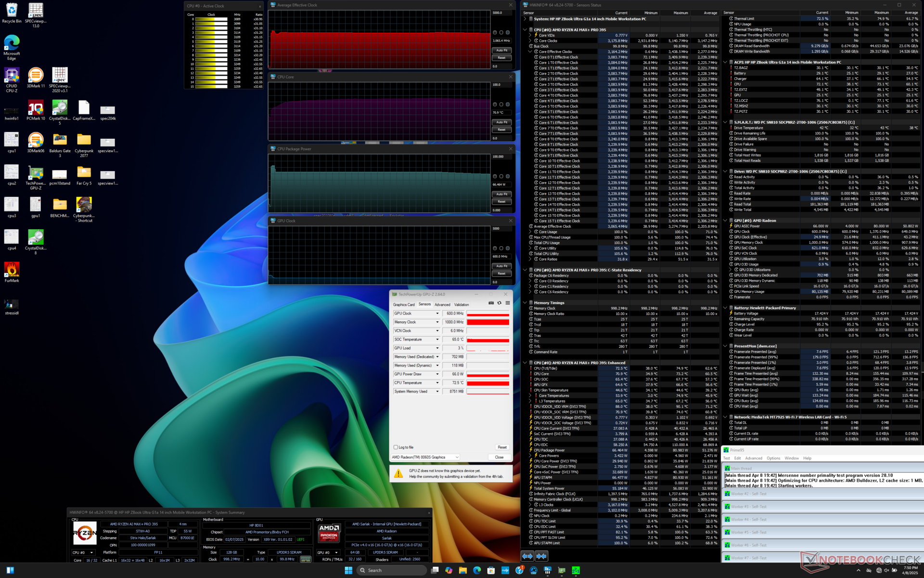
Task: Click Prime95 icon in the taskbar
Action: (576, 570)
